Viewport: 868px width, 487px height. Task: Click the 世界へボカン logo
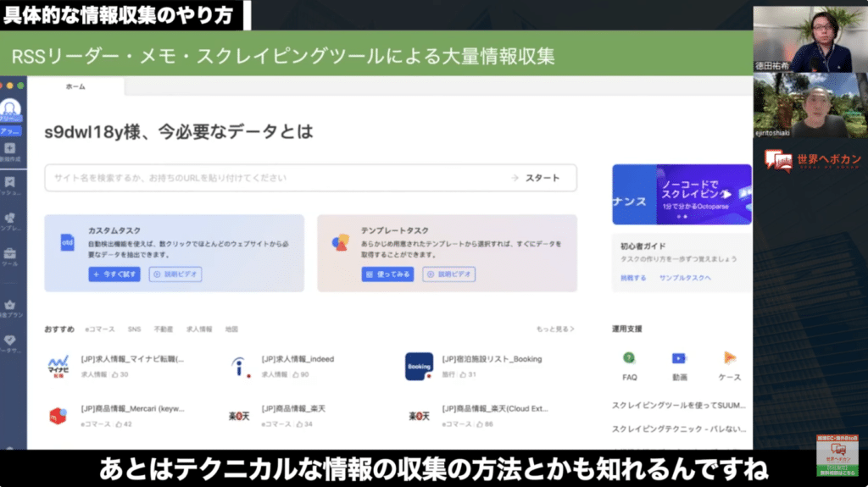[813, 161]
